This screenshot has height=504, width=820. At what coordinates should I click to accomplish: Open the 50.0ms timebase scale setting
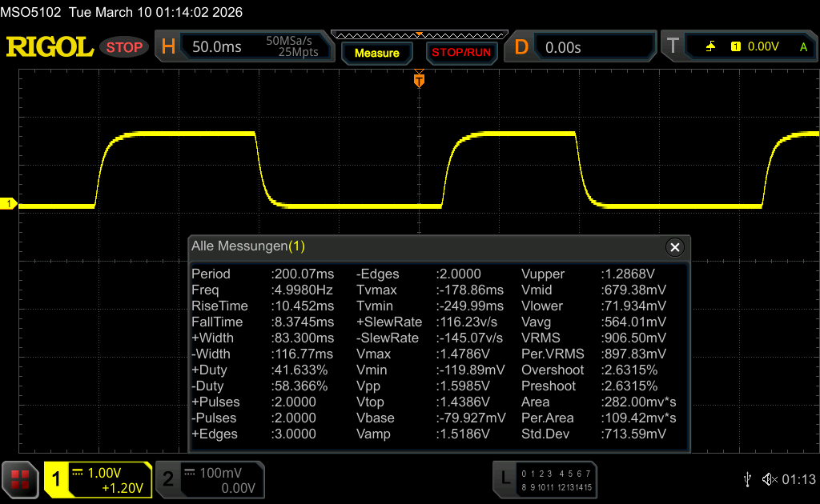[x=217, y=47]
